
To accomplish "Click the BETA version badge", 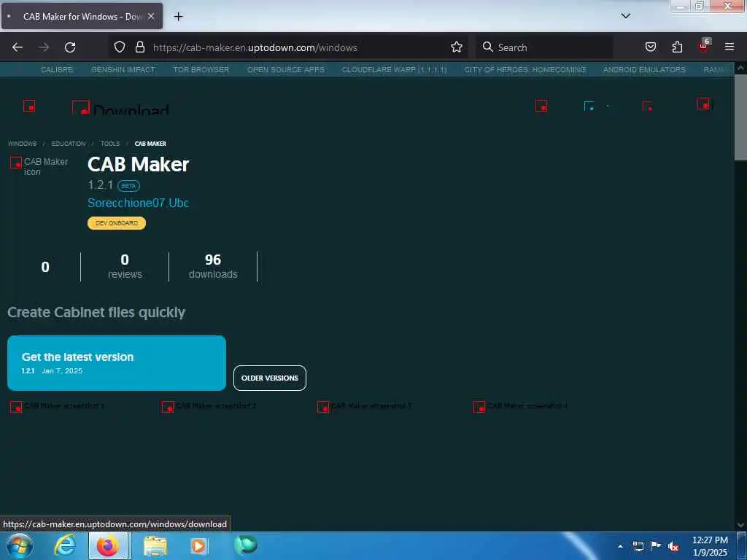I will pyautogui.click(x=128, y=186).
